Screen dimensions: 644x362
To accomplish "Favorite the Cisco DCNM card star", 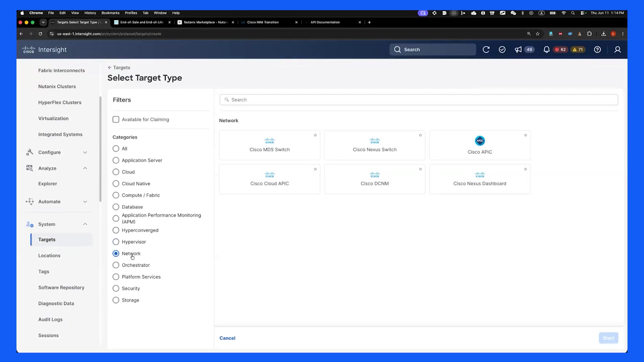I will (x=420, y=169).
